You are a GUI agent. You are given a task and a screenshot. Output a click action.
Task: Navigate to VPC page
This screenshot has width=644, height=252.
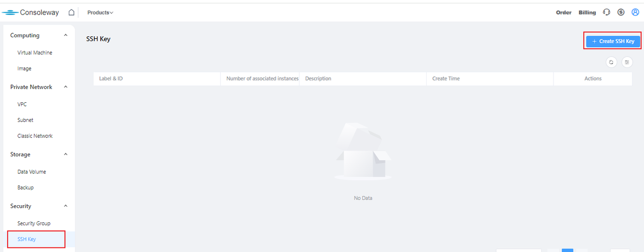(x=22, y=104)
